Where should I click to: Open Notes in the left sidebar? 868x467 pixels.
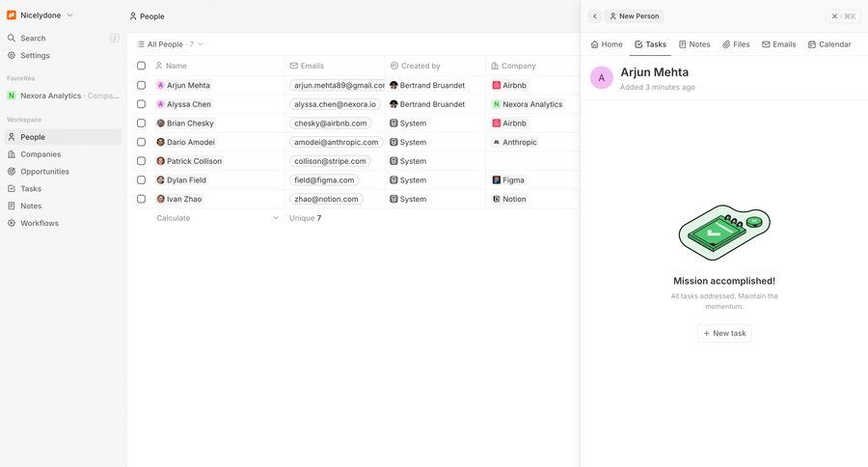pyautogui.click(x=63, y=206)
